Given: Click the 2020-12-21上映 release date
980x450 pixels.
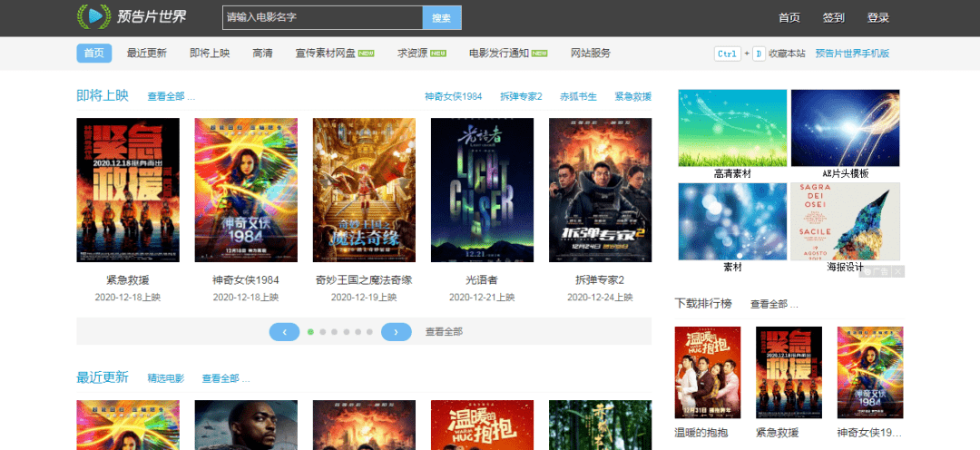Looking at the screenshot, I should [x=482, y=298].
